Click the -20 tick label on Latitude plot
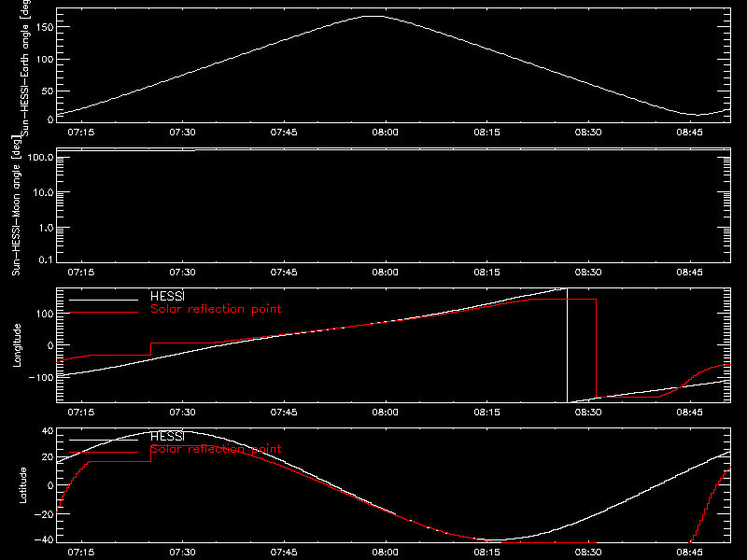Screen dimensions: 747x560 pyautogui.click(x=44, y=514)
